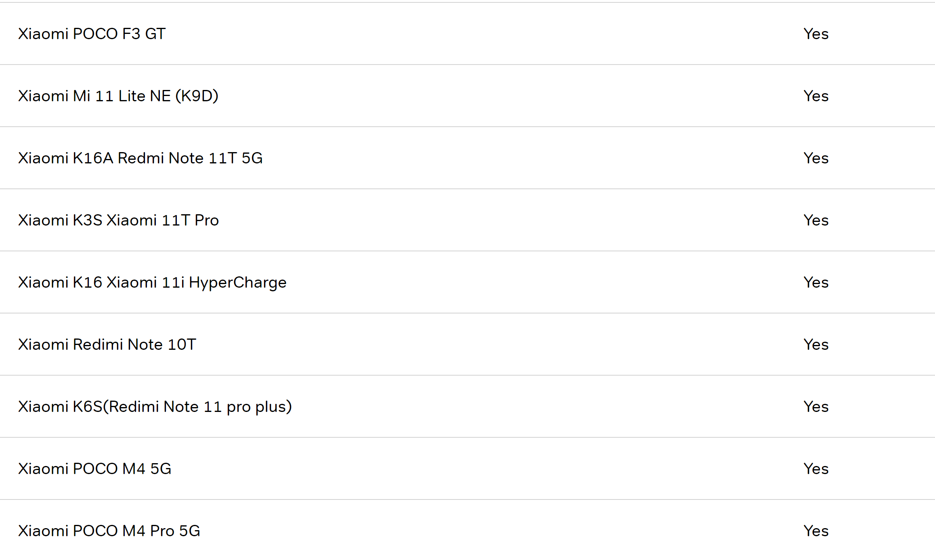Select Yes for Redmi Note 11T 5G
This screenshot has width=935, height=560.
(816, 158)
